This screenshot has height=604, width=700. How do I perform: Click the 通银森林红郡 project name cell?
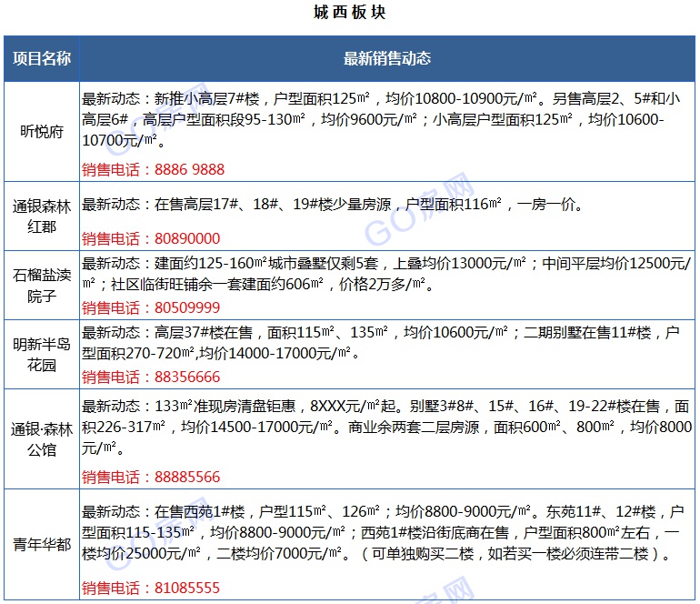[42, 216]
